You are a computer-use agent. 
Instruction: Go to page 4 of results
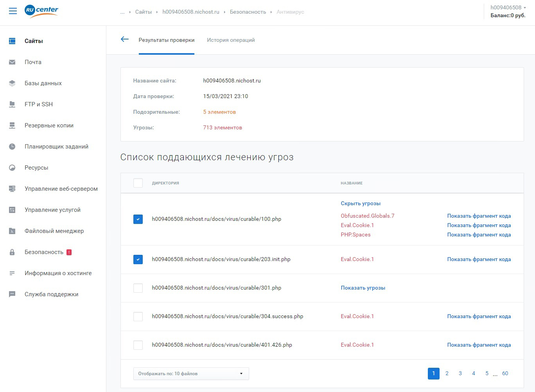tap(474, 374)
